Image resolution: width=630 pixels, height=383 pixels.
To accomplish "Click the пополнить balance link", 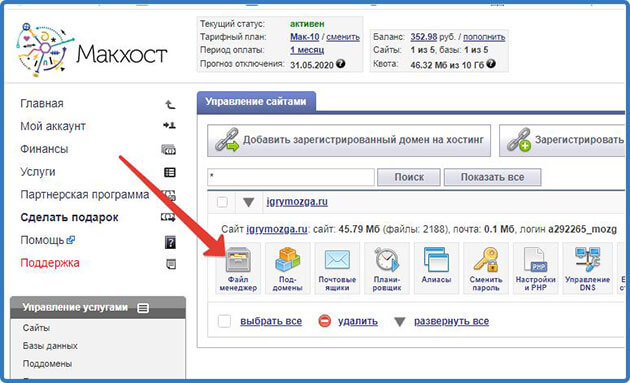I will pos(484,37).
